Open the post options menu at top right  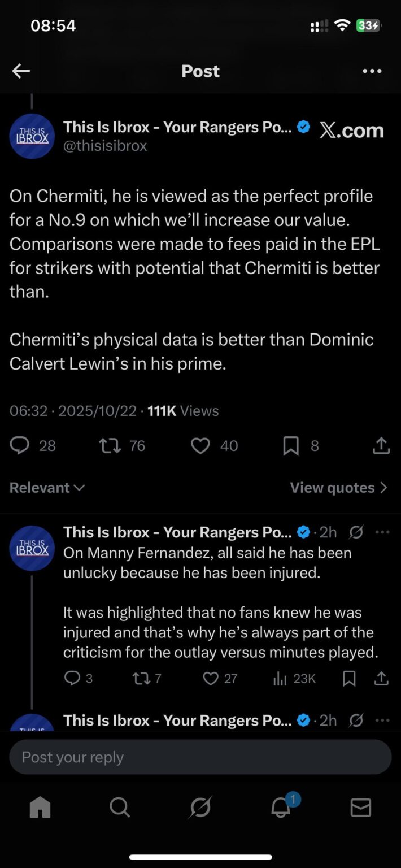pos(372,71)
